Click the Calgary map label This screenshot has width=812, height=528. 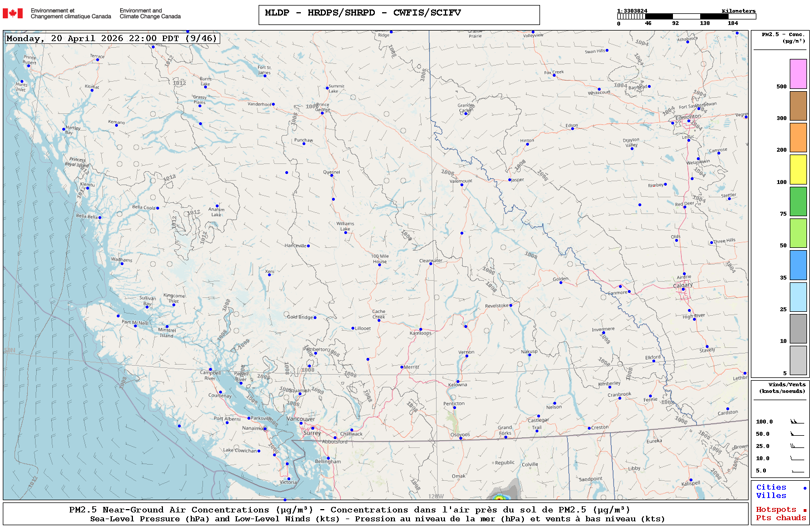point(683,285)
